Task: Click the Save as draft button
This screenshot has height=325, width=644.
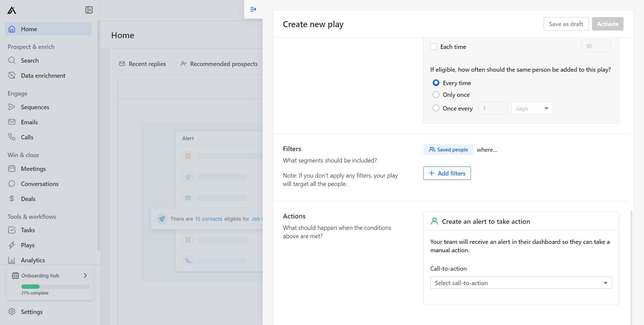Action: (x=566, y=24)
